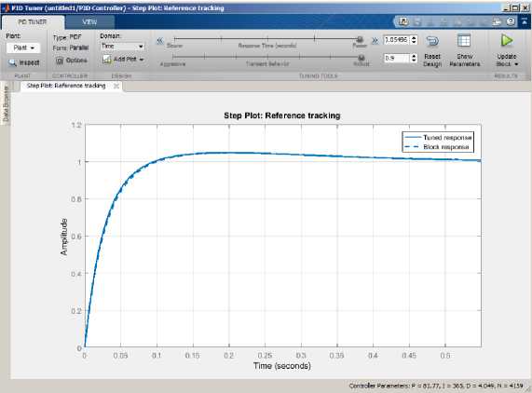Select the PID TUNER tab
Viewport: 532px width, 393px height.
click(33, 22)
